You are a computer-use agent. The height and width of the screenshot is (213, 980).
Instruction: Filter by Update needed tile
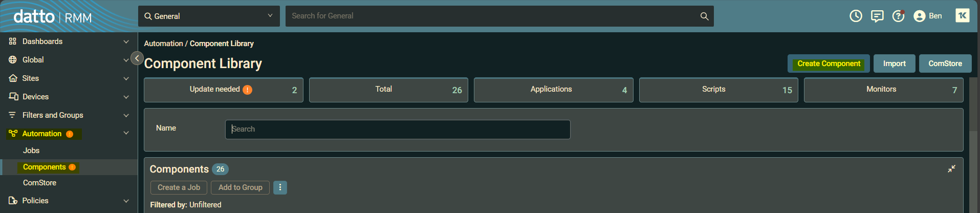224,90
